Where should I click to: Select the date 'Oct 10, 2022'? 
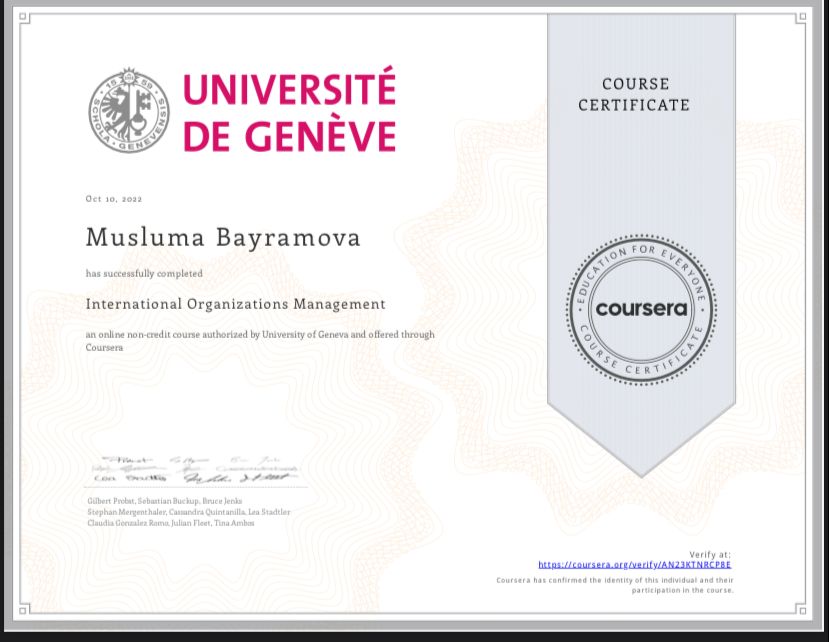[114, 199]
